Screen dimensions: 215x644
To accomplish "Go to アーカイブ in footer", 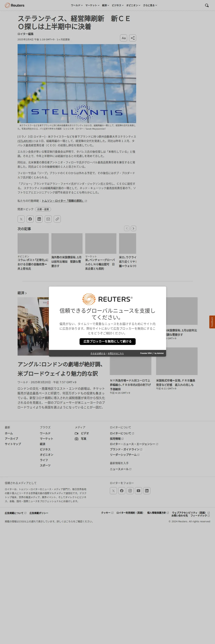I will tap(11, 439).
